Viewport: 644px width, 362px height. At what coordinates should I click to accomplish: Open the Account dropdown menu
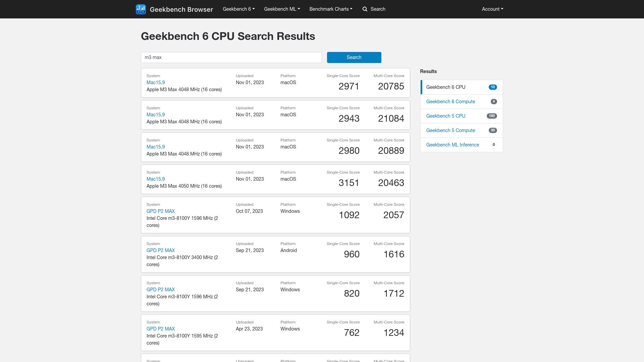click(x=493, y=9)
